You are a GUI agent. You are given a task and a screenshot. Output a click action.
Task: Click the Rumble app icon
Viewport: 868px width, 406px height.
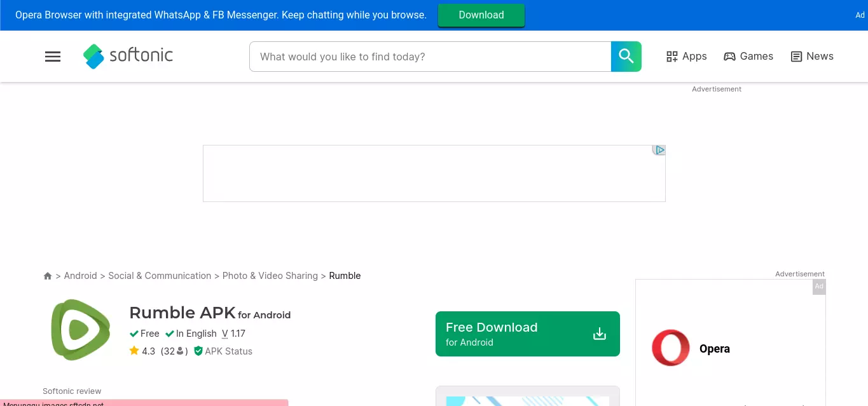click(x=81, y=330)
